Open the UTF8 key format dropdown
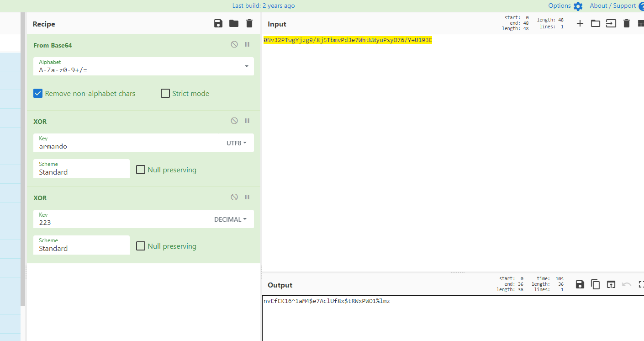 (x=237, y=143)
